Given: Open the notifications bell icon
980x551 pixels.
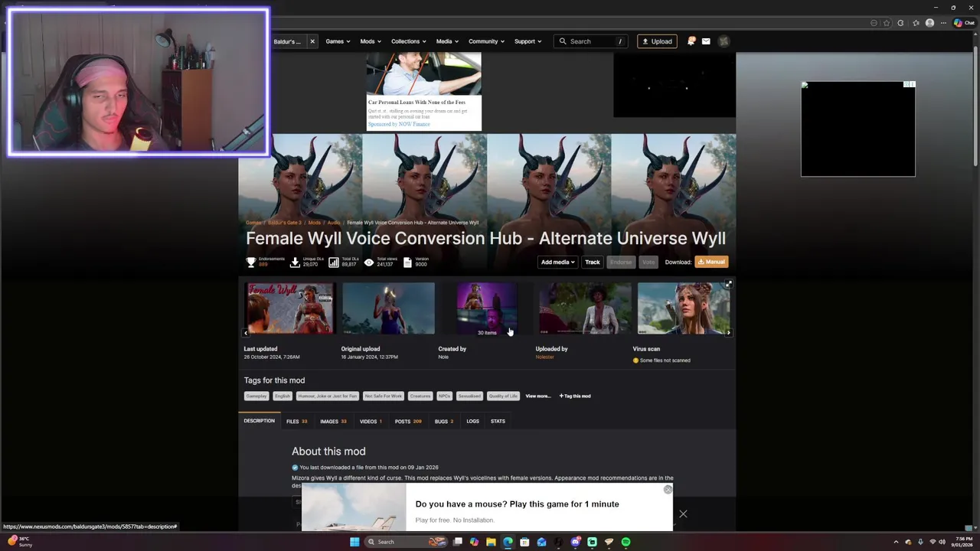Looking at the screenshot, I should tap(691, 41).
